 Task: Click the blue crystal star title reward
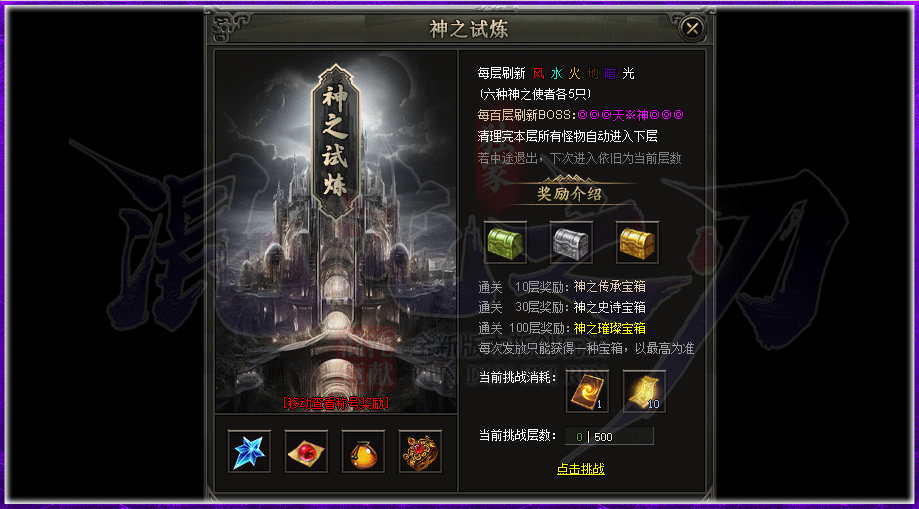click(x=249, y=452)
